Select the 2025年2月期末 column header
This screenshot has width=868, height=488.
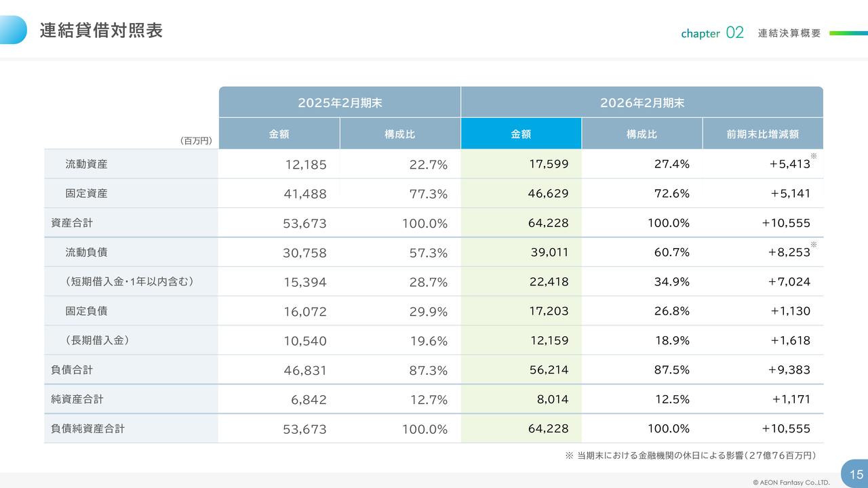(x=340, y=103)
